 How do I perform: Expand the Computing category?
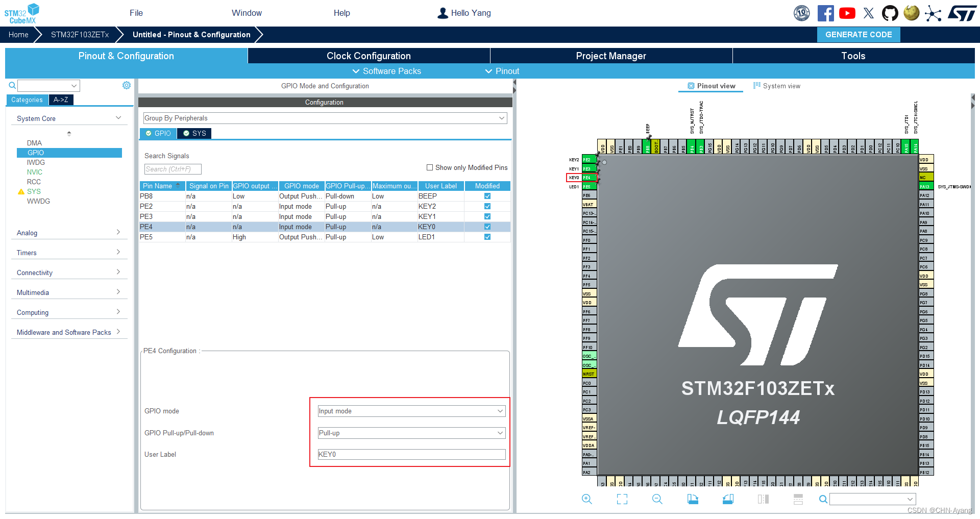coord(69,312)
